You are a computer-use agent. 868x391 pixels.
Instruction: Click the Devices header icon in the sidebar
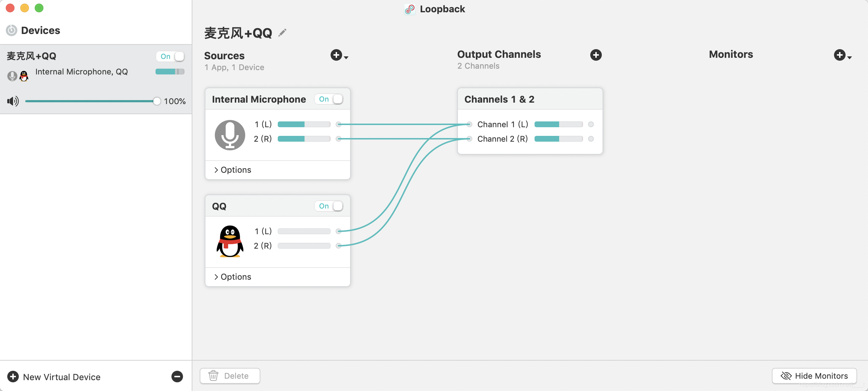click(12, 30)
